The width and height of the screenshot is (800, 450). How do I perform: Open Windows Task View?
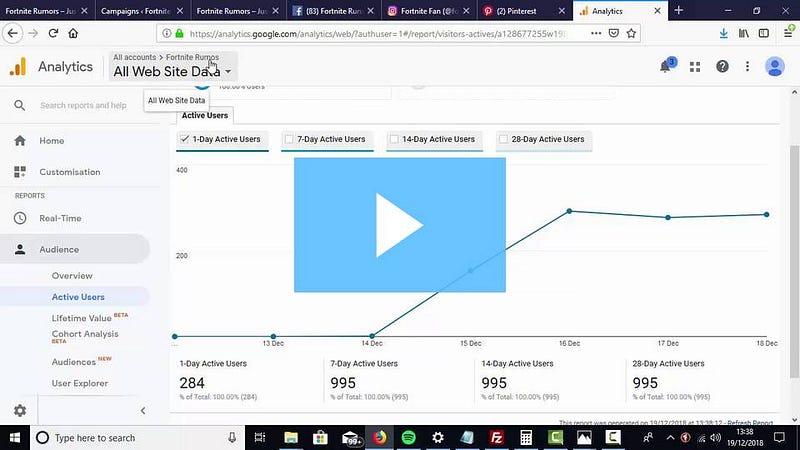(260, 437)
